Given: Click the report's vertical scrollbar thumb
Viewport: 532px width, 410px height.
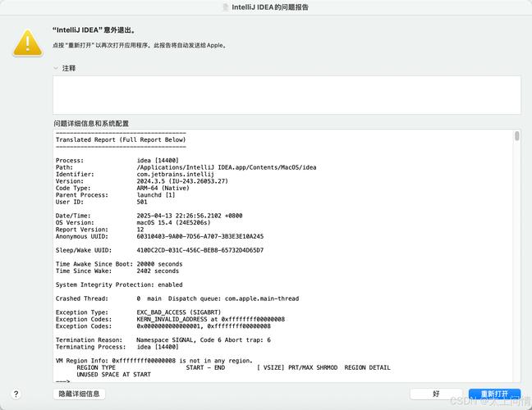Looking at the screenshot, I should 517,136.
